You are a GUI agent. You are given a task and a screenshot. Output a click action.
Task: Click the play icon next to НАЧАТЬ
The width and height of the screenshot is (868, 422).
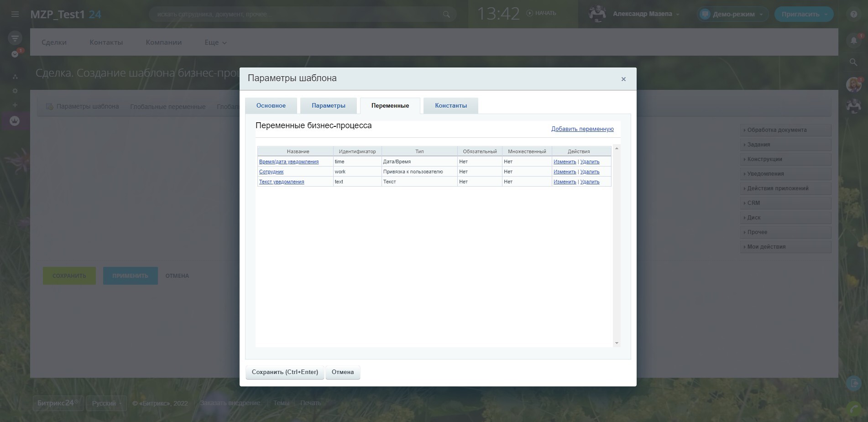coord(530,13)
